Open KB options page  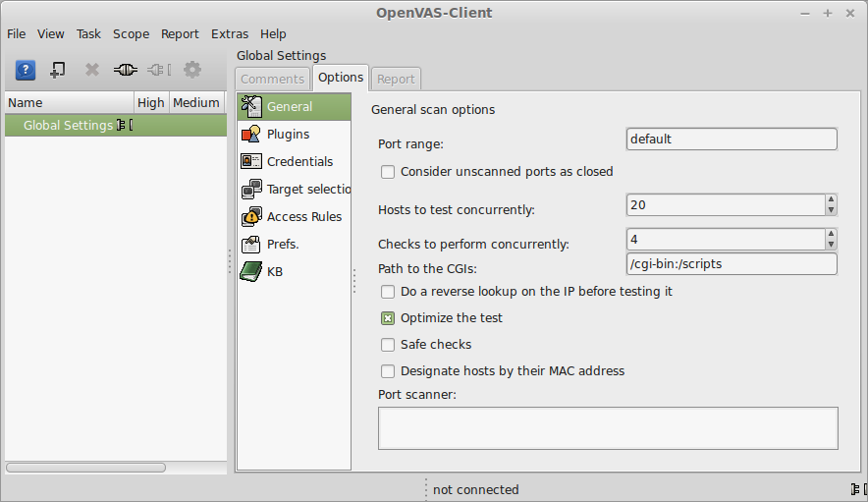tap(294, 271)
